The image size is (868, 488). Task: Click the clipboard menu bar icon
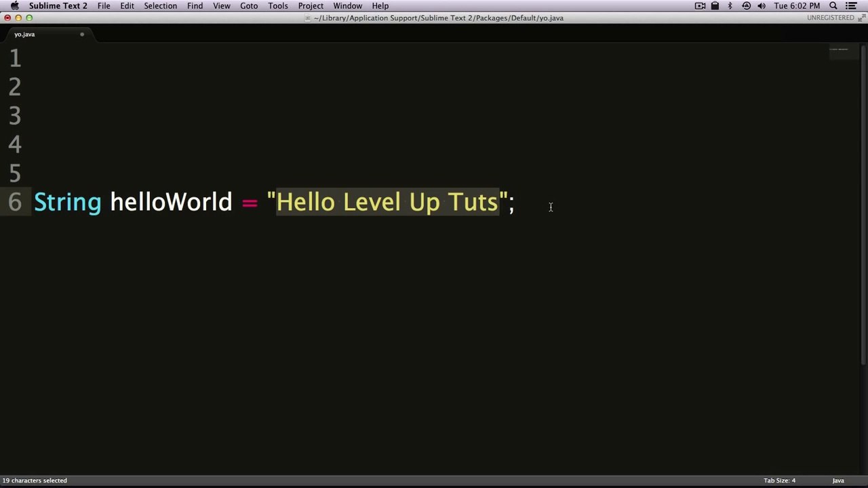[715, 5]
